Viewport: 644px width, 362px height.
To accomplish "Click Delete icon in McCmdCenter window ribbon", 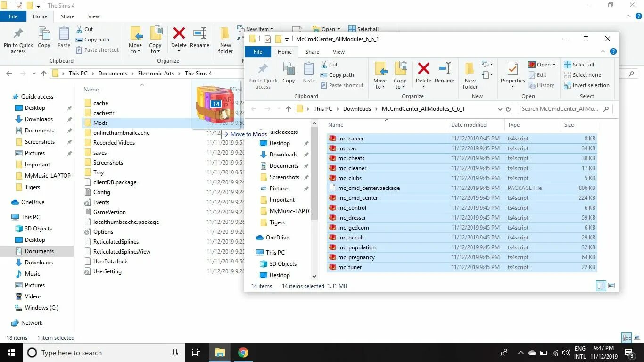I will pos(423,69).
